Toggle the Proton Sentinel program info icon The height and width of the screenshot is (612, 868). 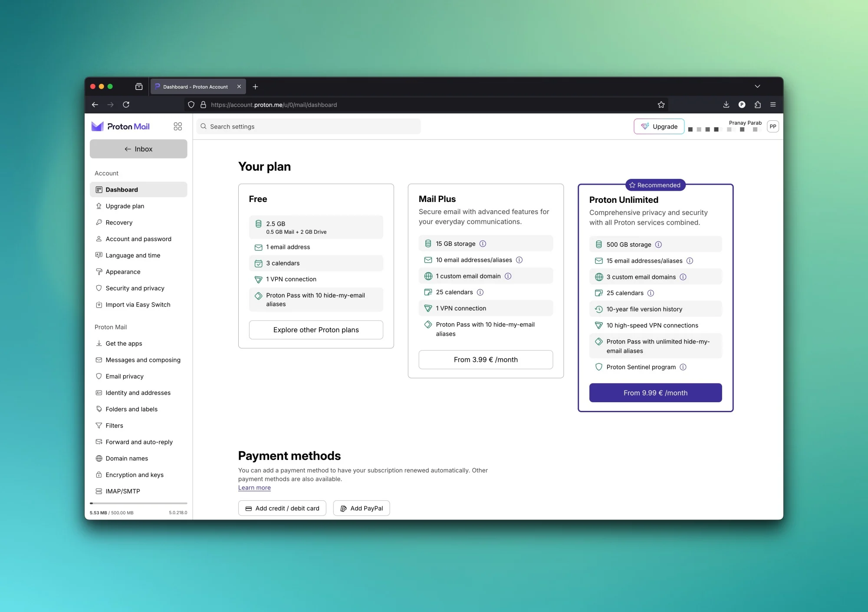pos(684,367)
